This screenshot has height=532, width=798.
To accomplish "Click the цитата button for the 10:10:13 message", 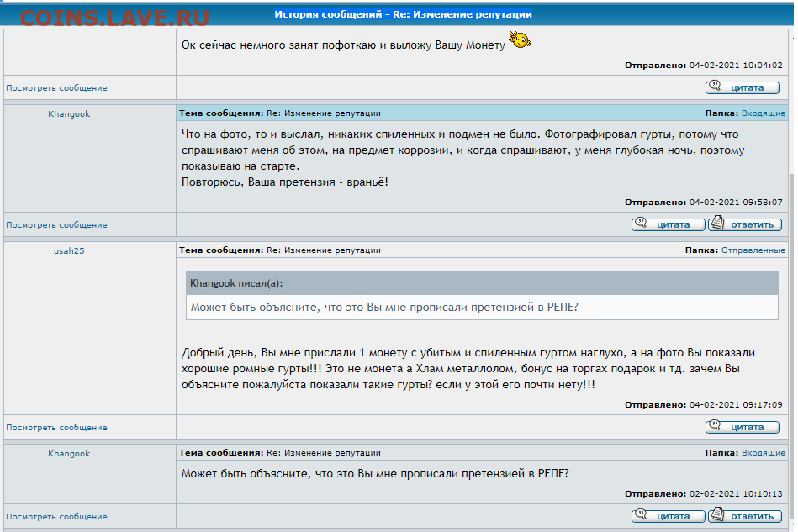I will 669,516.
